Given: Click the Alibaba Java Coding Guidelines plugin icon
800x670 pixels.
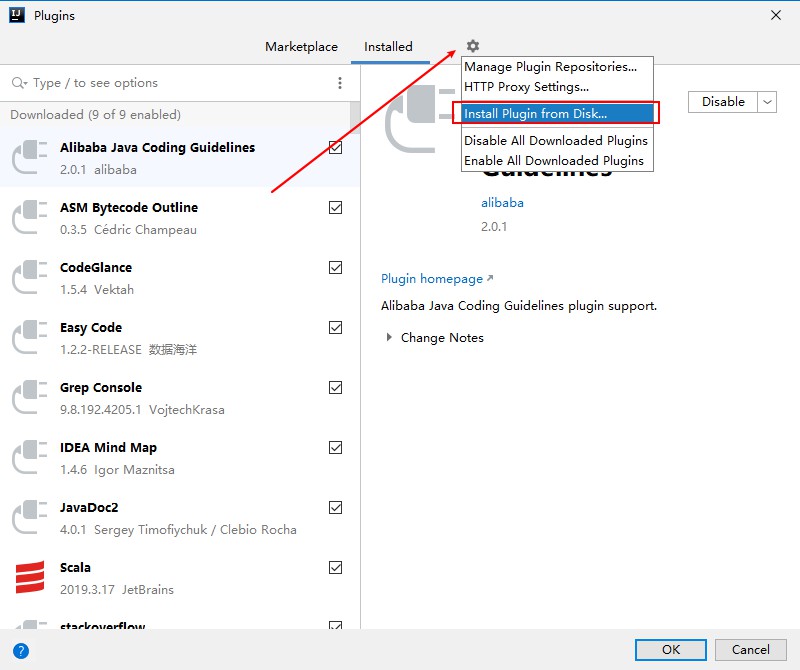Looking at the screenshot, I should 30,157.
